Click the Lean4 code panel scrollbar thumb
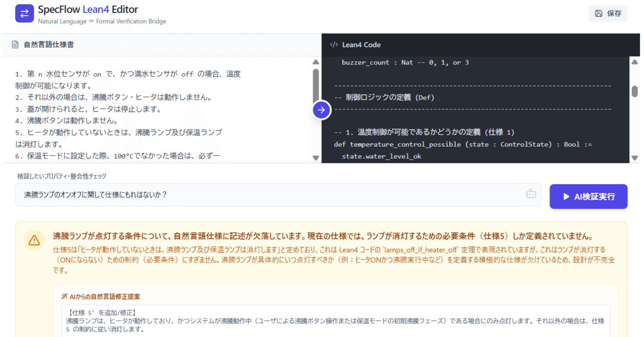Viewport: 644px width, 337px height. coord(634,91)
